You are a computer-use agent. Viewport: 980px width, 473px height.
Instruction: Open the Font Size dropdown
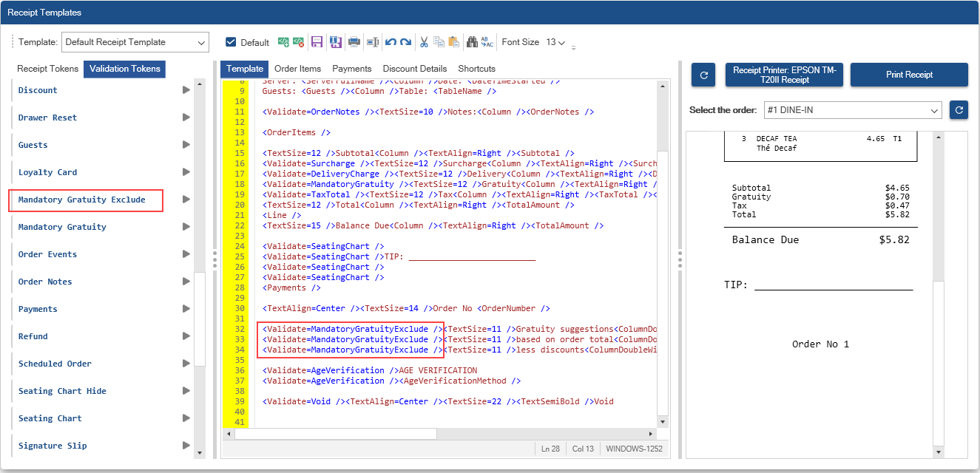coord(555,42)
